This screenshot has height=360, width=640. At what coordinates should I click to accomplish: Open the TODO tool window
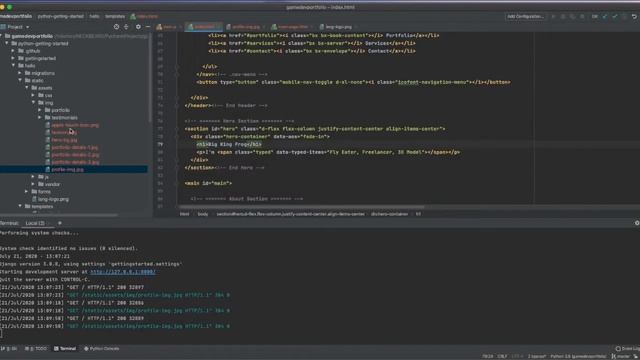(36, 349)
